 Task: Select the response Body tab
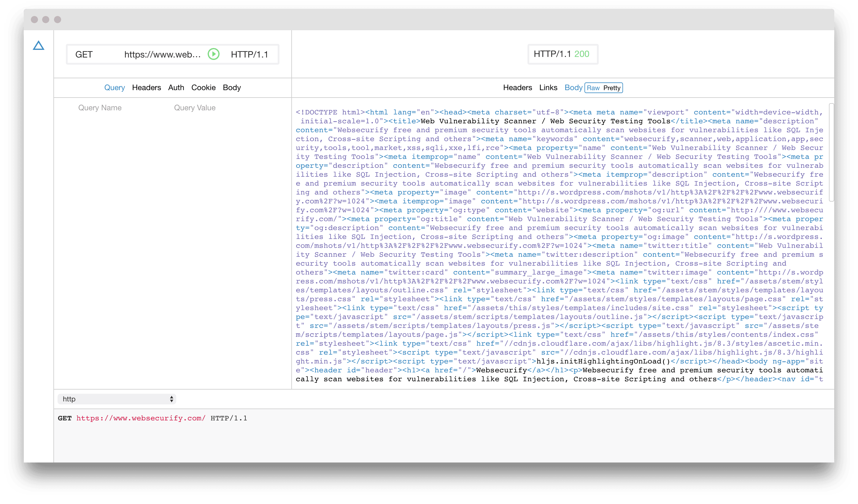coord(573,87)
